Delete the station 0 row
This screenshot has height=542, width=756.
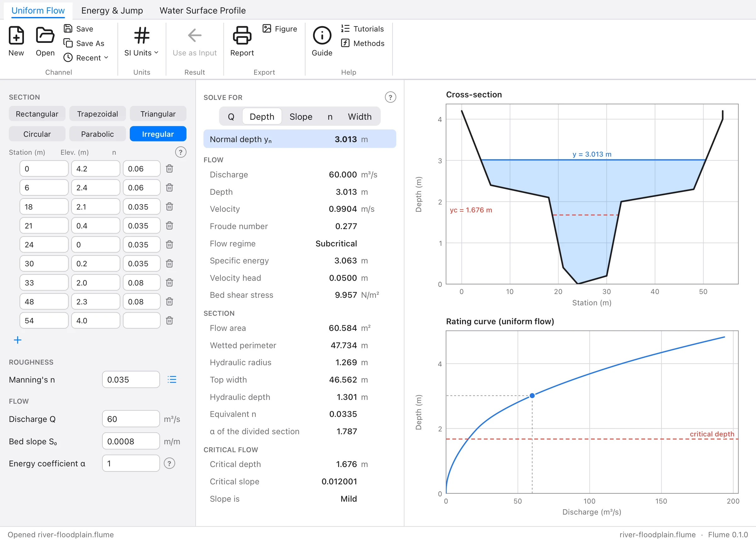pos(169,169)
